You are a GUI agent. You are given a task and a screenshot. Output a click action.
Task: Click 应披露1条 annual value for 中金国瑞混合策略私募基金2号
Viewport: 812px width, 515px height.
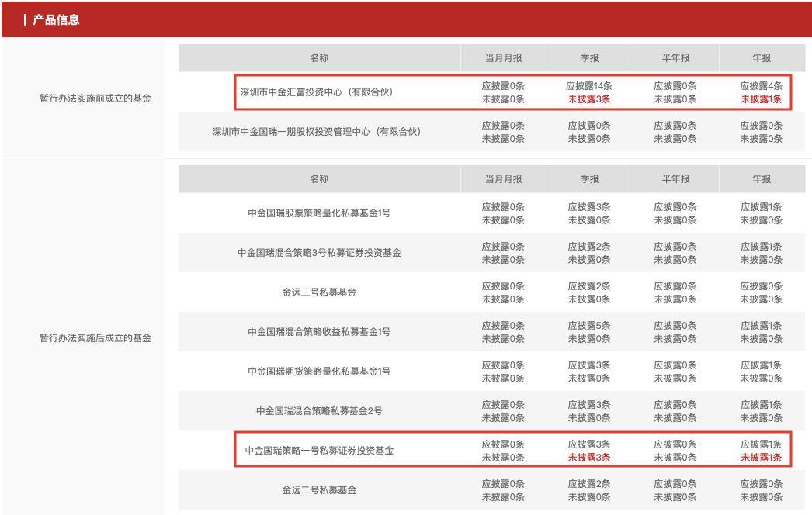point(762,405)
